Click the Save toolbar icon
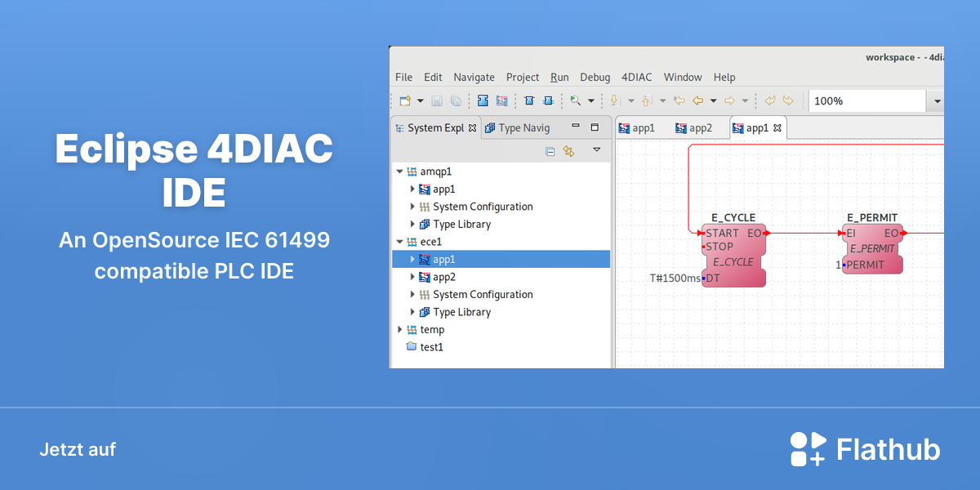 click(x=437, y=100)
